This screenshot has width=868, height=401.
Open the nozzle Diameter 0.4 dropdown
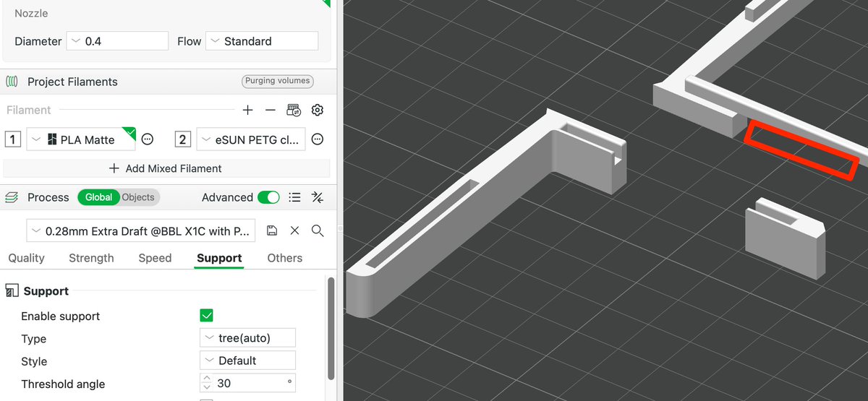[x=117, y=41]
